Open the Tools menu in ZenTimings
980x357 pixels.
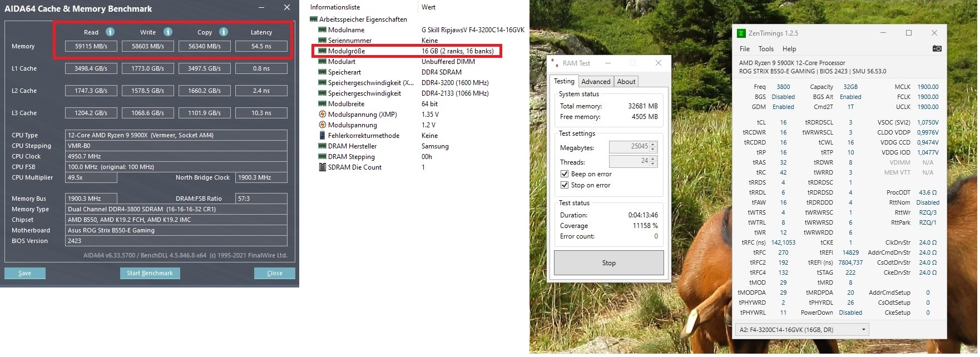[766, 49]
